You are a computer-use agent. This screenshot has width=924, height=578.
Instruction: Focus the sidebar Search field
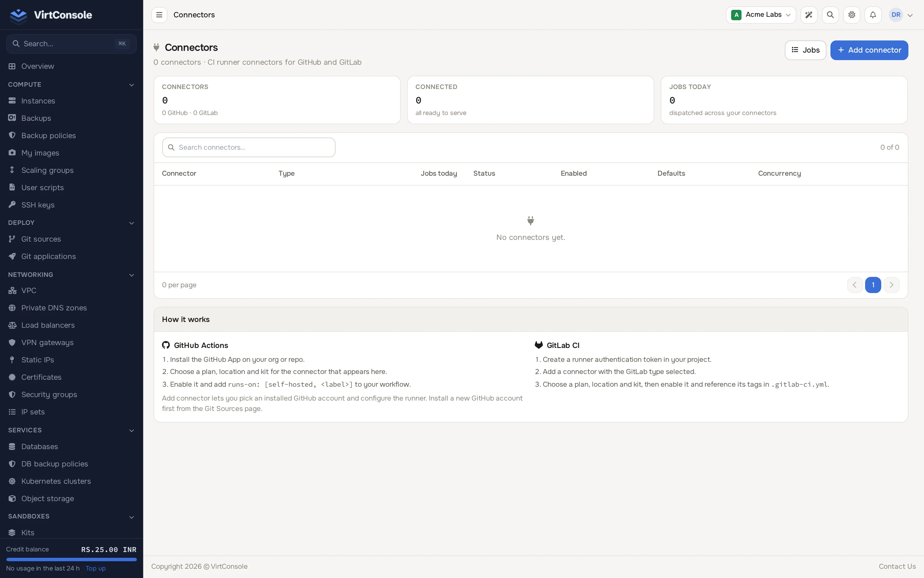click(x=71, y=44)
